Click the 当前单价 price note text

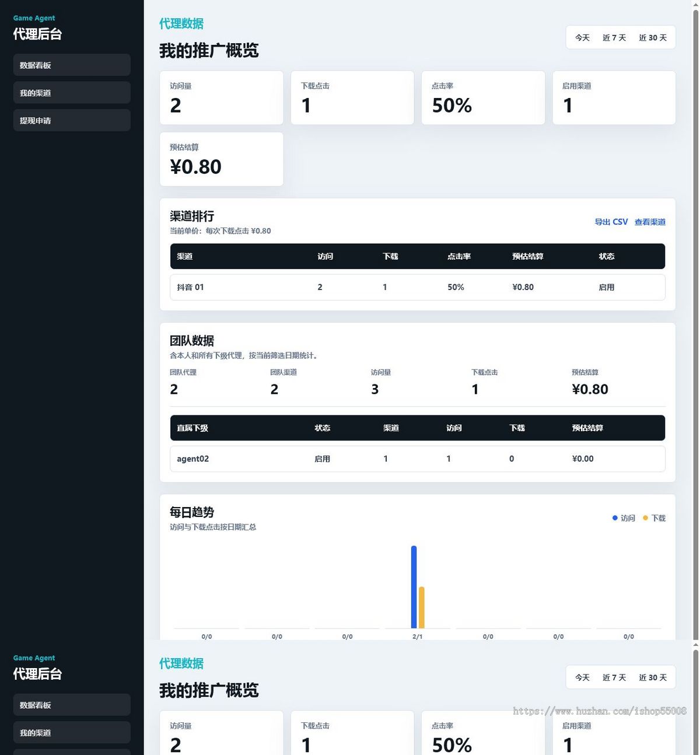(220, 230)
